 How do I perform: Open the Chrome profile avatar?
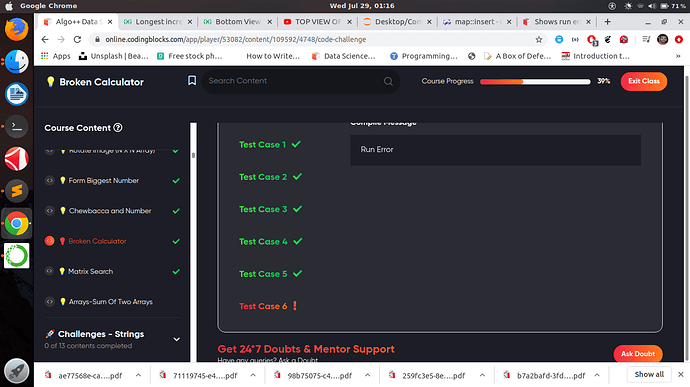[x=662, y=40]
